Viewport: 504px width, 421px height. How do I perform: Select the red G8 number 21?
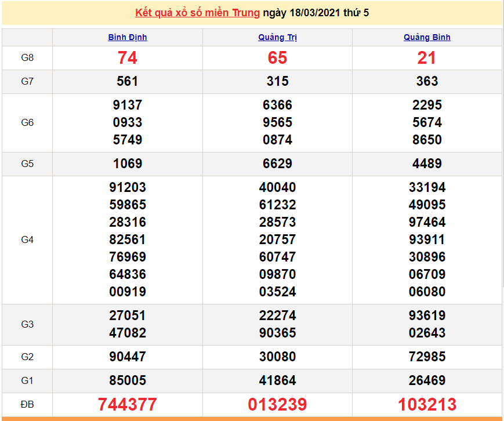(x=427, y=58)
